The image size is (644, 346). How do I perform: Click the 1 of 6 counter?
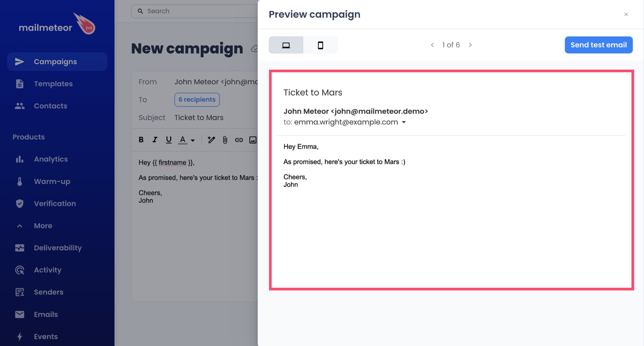click(x=451, y=45)
